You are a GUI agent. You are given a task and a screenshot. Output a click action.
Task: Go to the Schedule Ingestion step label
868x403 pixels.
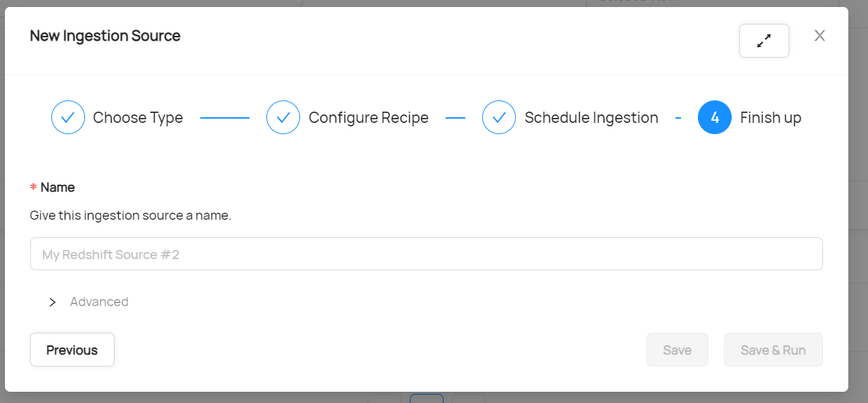pos(591,118)
